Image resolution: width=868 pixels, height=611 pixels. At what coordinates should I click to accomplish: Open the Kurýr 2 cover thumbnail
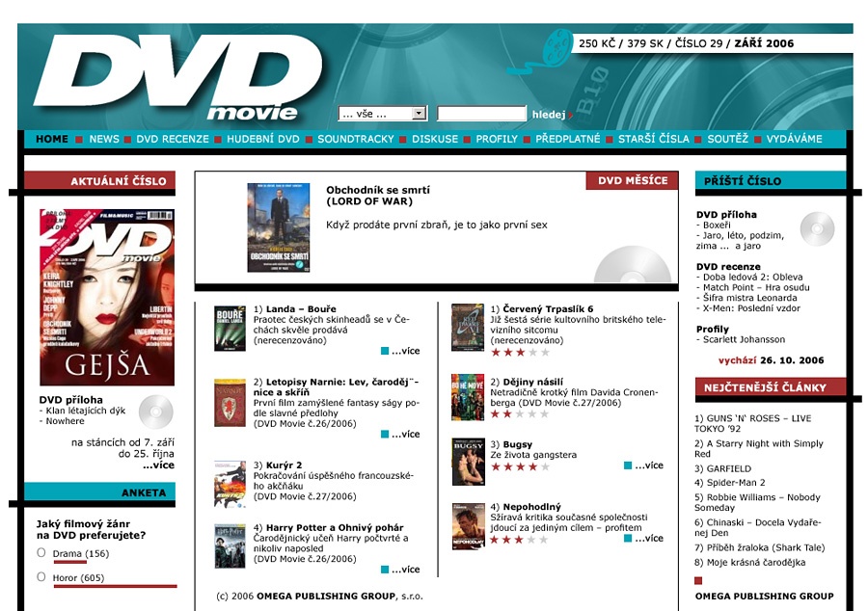click(x=230, y=484)
